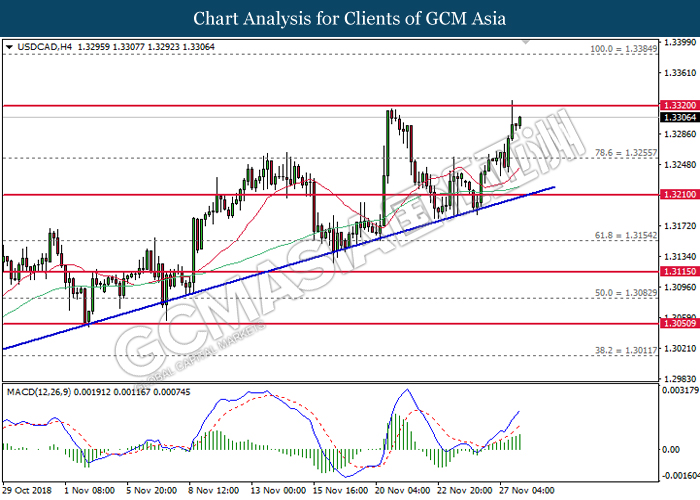Image resolution: width=700 pixels, height=500 pixels.
Task: Click the 13 Nov 00:00 time label
Action: pos(278,490)
